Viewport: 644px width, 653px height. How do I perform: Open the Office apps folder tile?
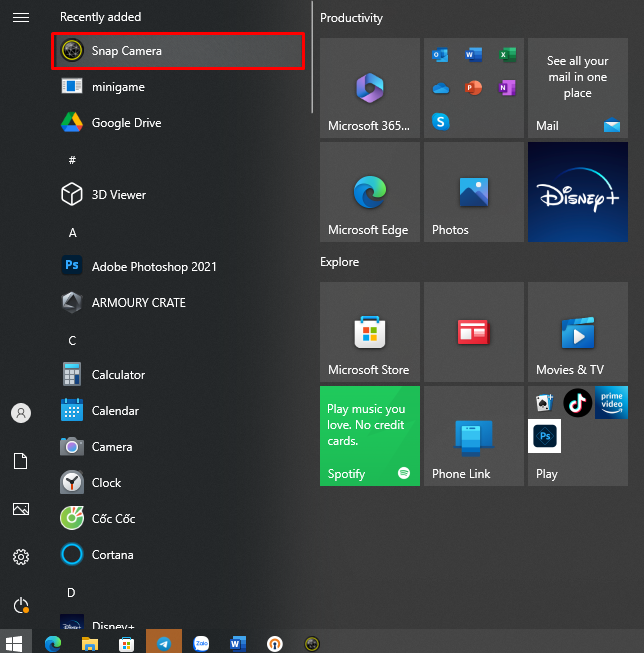pos(474,88)
